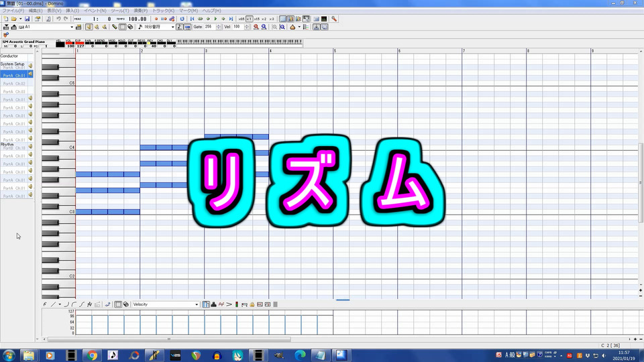Click the traffic light icon

click(237, 304)
